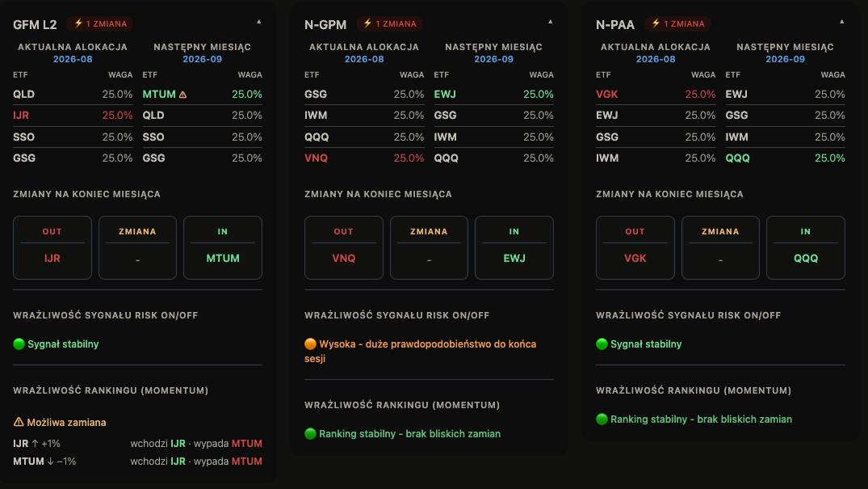Click the MTUM ↓ −1% sensitivity row label
The width and height of the screenshot is (868, 489).
click(44, 462)
